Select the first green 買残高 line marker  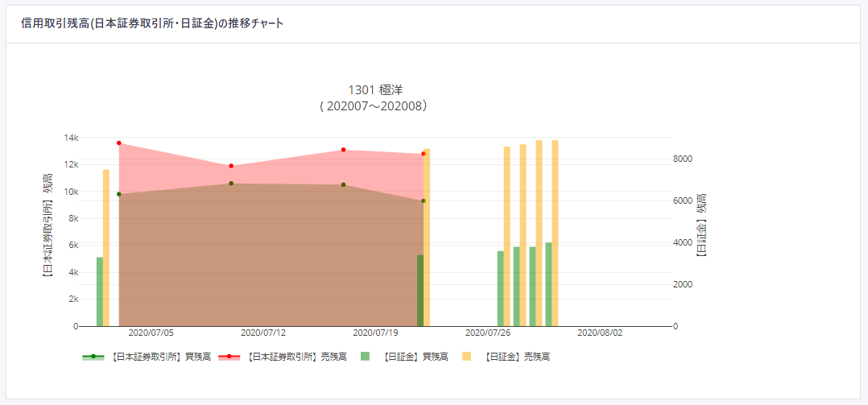(119, 194)
